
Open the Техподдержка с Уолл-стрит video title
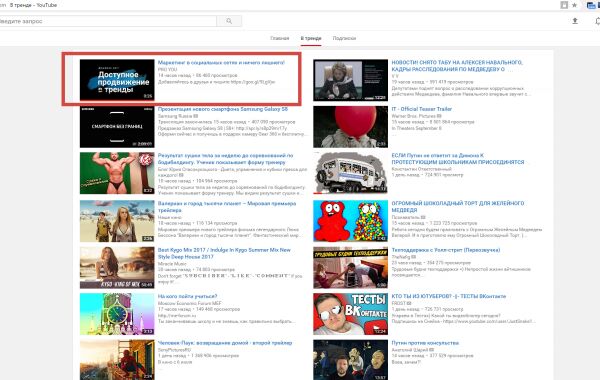[x=446, y=250]
